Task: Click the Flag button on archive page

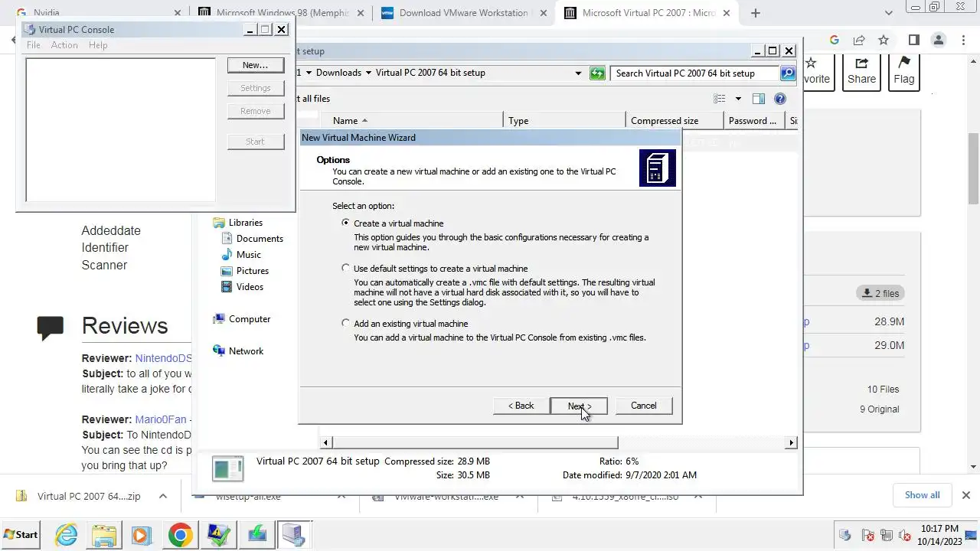Action: point(904,72)
